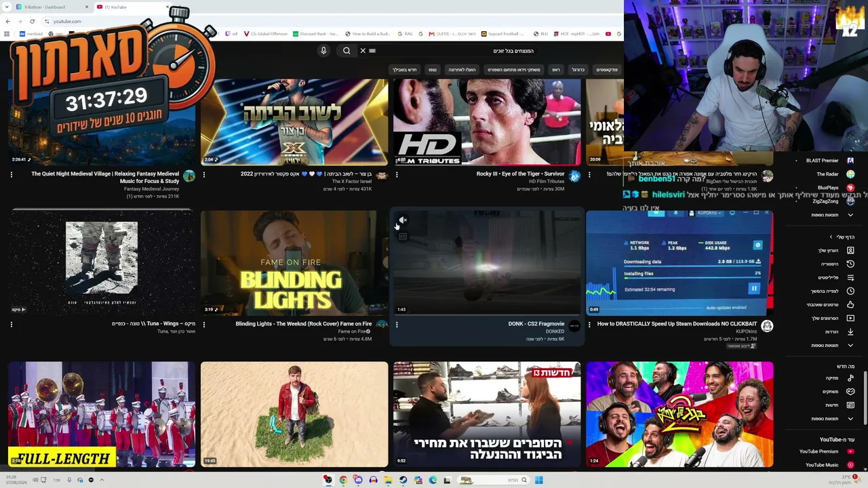Open more options for the X Factor video
The height and width of the screenshot is (488, 868).
pos(204,175)
